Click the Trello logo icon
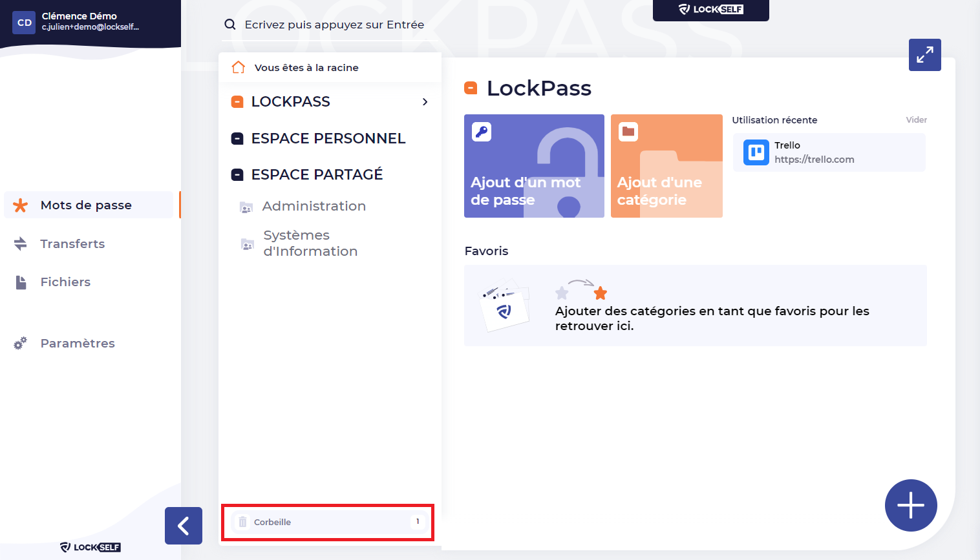This screenshot has width=980, height=560. tap(756, 152)
